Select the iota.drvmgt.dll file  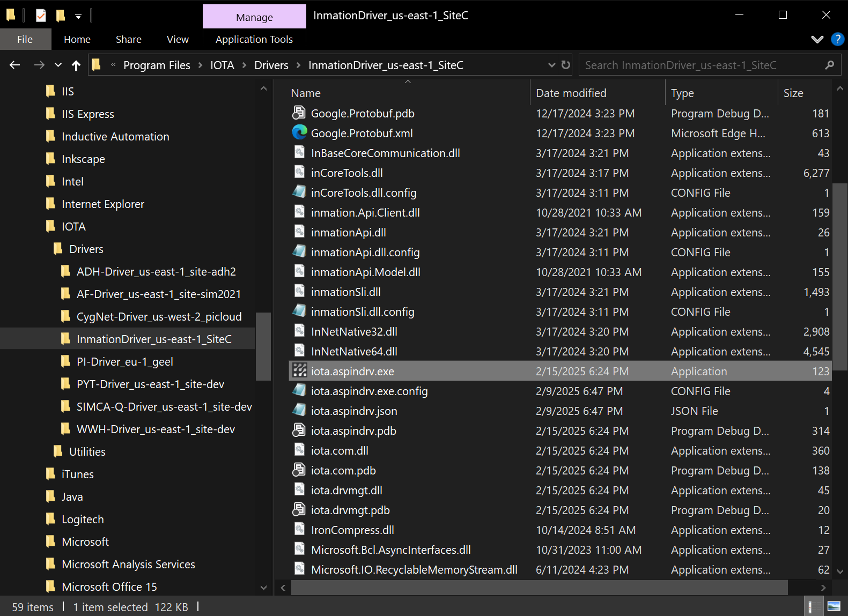346,490
